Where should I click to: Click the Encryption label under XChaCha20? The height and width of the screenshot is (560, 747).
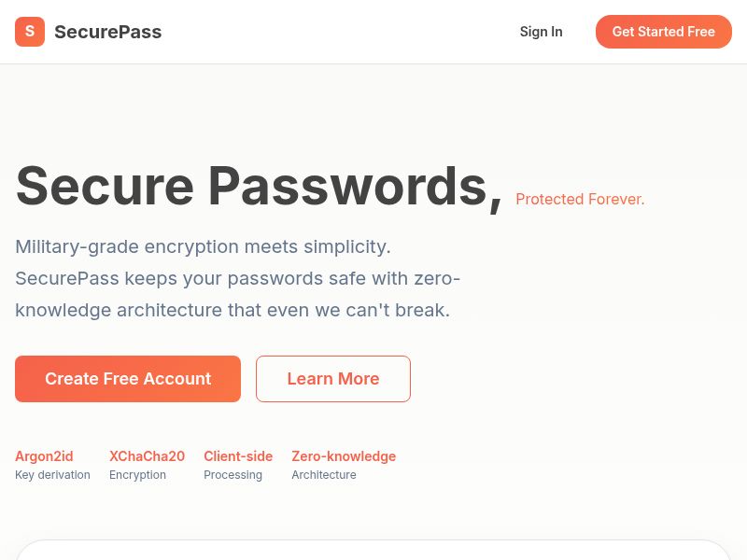pyautogui.click(x=137, y=475)
